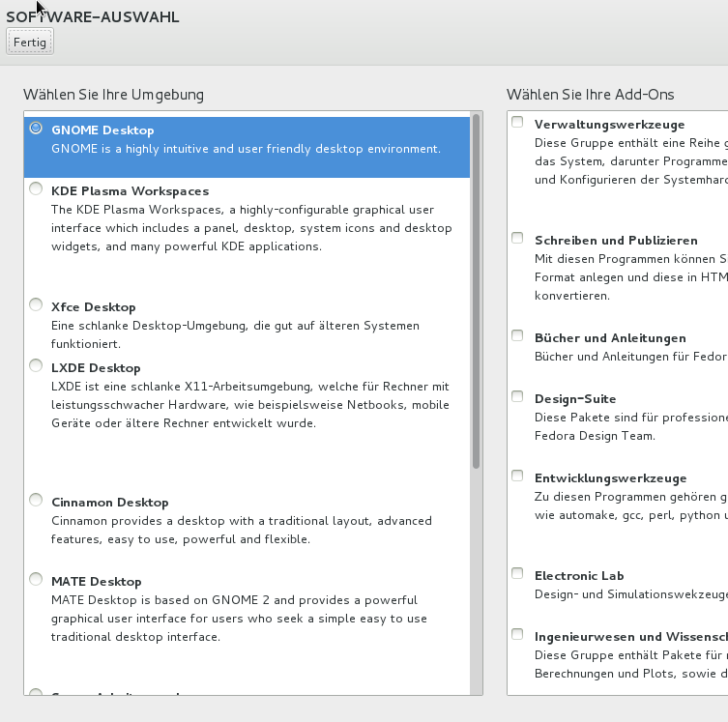Click the Design-Suite label
728x722 pixels.
(575, 399)
